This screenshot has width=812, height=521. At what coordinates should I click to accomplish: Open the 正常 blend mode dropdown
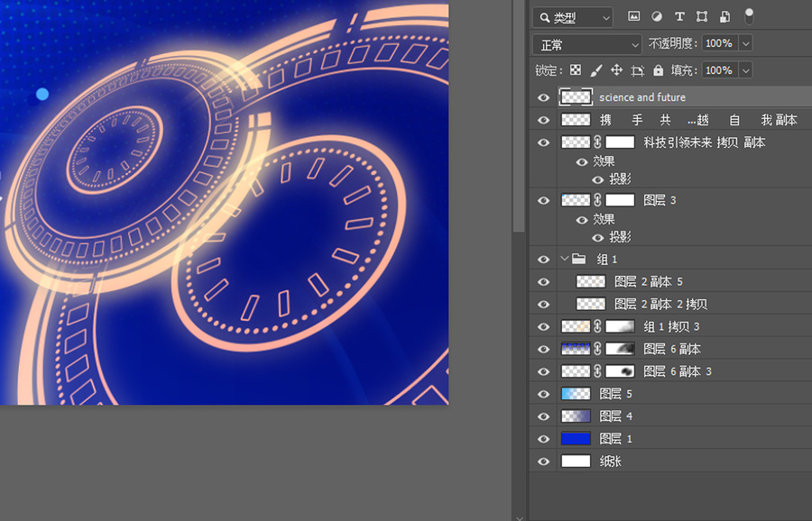586,45
